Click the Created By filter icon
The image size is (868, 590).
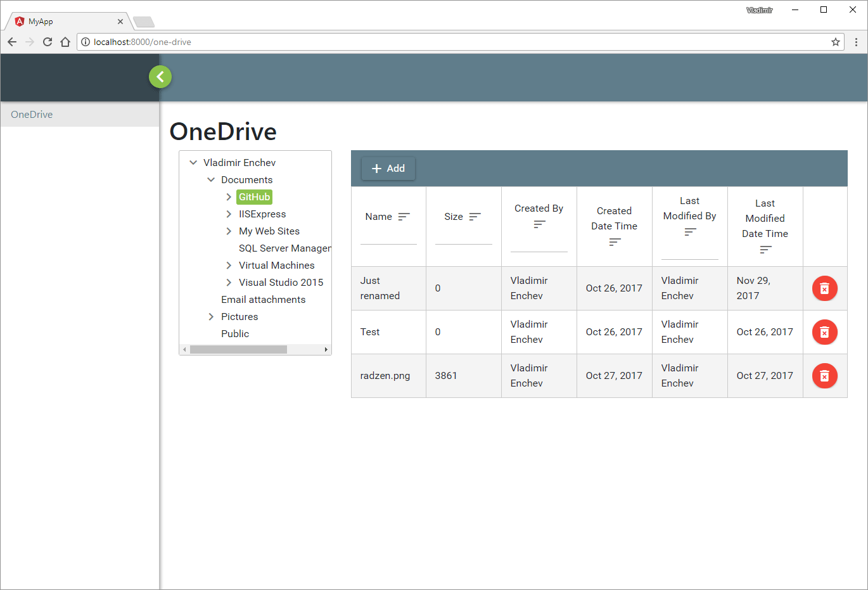pos(539,224)
